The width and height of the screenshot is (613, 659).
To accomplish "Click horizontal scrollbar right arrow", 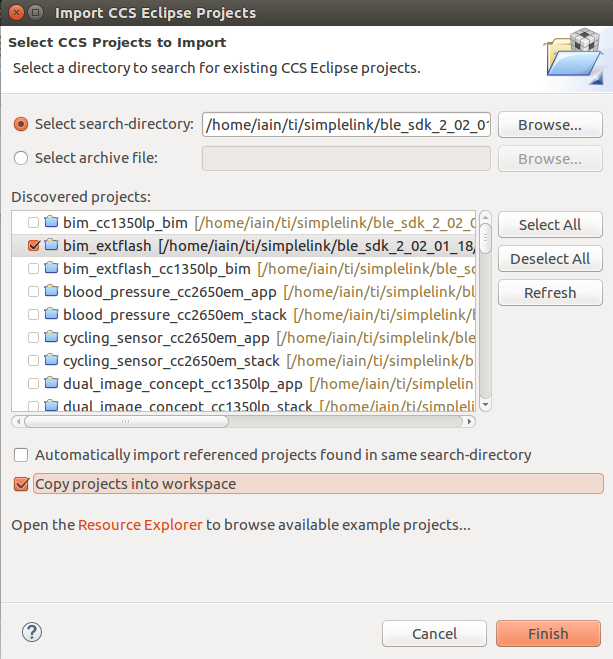I will point(469,421).
